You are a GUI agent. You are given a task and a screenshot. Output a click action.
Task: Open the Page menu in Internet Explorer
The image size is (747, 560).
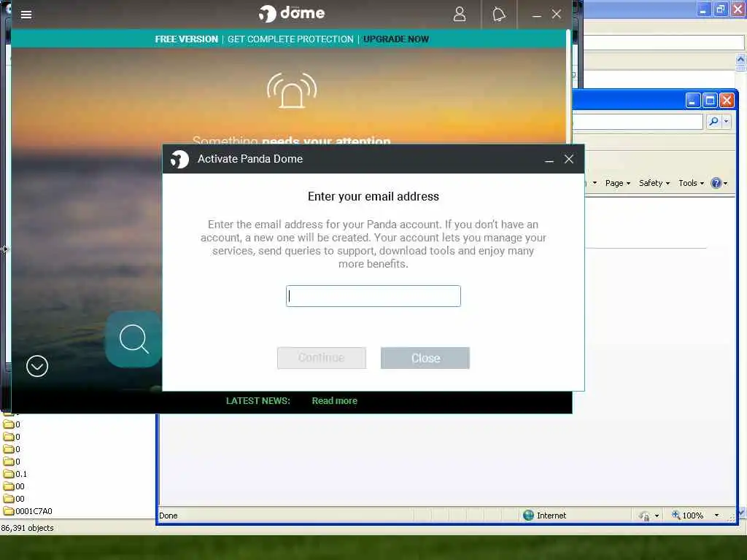tap(617, 183)
